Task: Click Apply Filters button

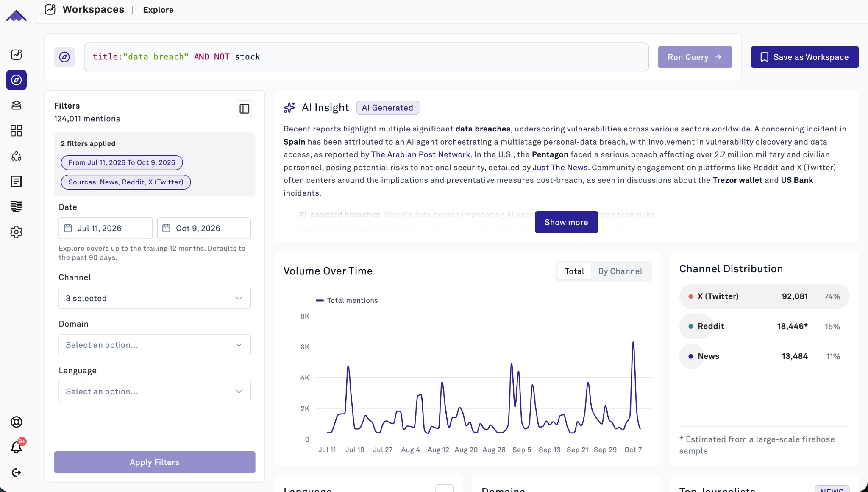Action: click(155, 462)
